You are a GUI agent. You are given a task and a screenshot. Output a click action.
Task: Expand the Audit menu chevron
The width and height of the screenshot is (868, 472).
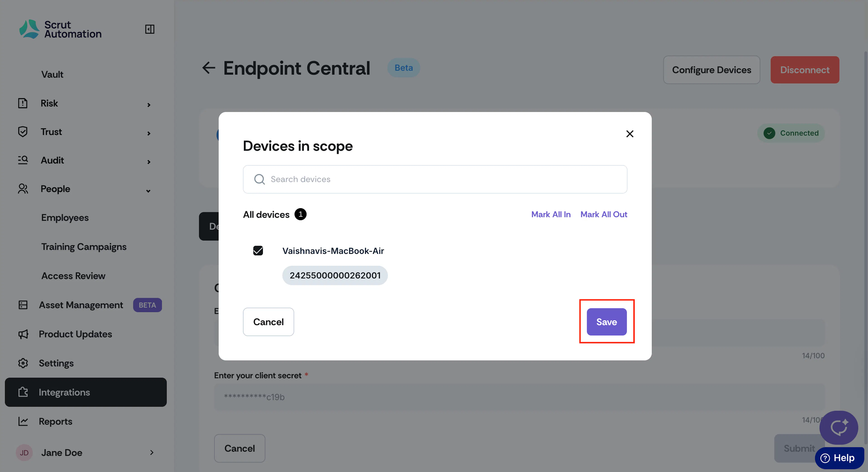[x=149, y=162]
